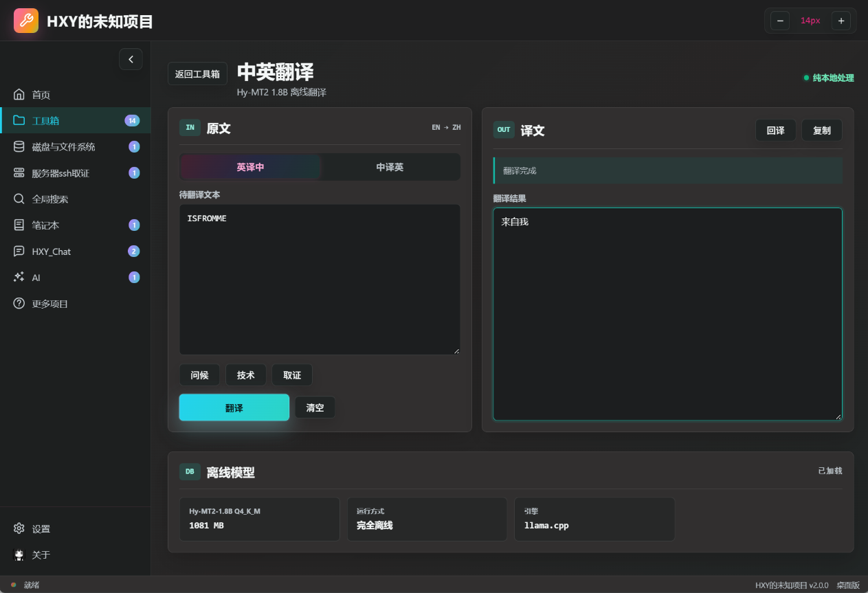Viewport: 868px width, 593px height.
Task: Click the robot icon beside 关于
Action: click(19, 555)
